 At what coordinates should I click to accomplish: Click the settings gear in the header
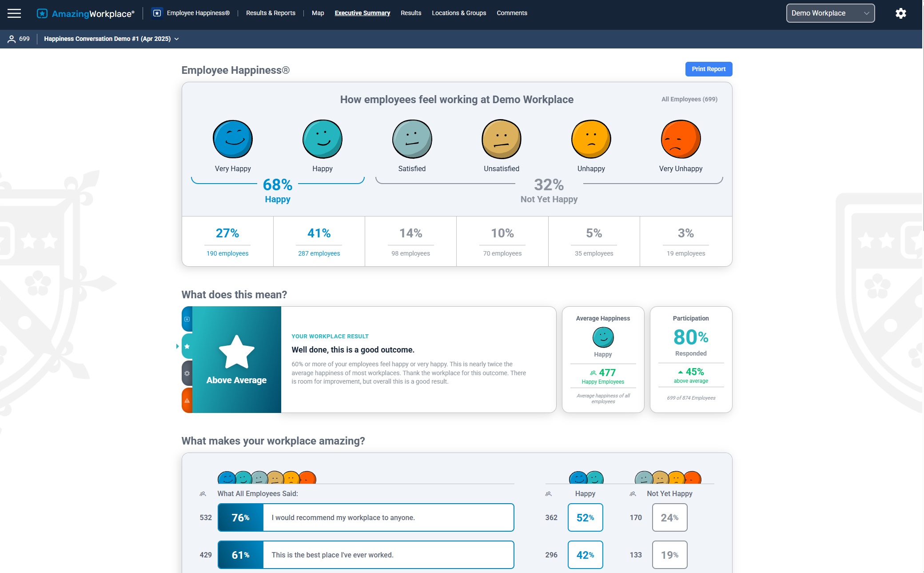click(900, 13)
